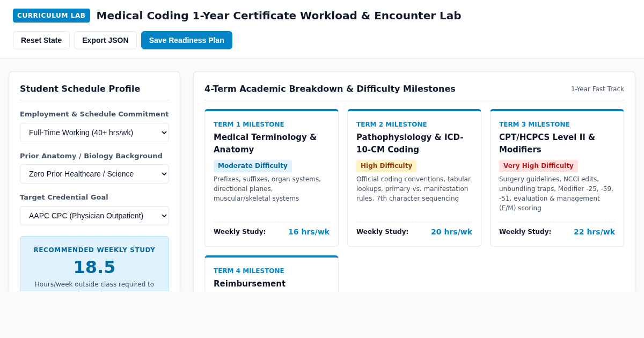The image size is (644, 338).
Task: Select the Term 3 CPT/HCPCS Level II card
Action: 557,178
